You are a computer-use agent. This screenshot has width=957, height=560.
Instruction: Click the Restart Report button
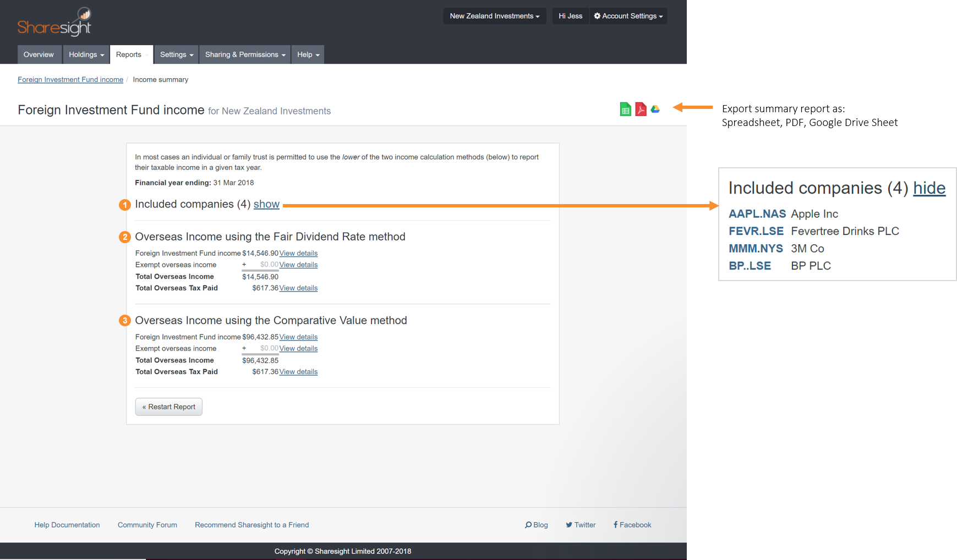coord(168,407)
